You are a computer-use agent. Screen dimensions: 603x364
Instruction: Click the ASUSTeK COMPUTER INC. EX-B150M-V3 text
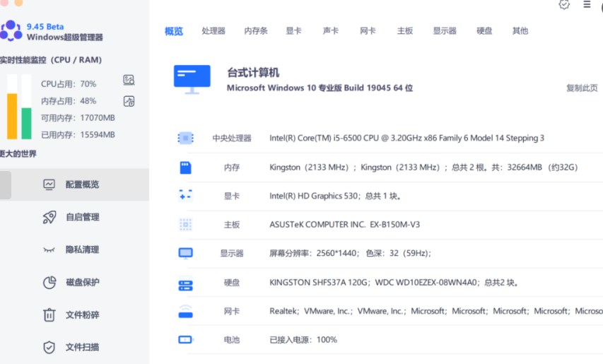(344, 225)
